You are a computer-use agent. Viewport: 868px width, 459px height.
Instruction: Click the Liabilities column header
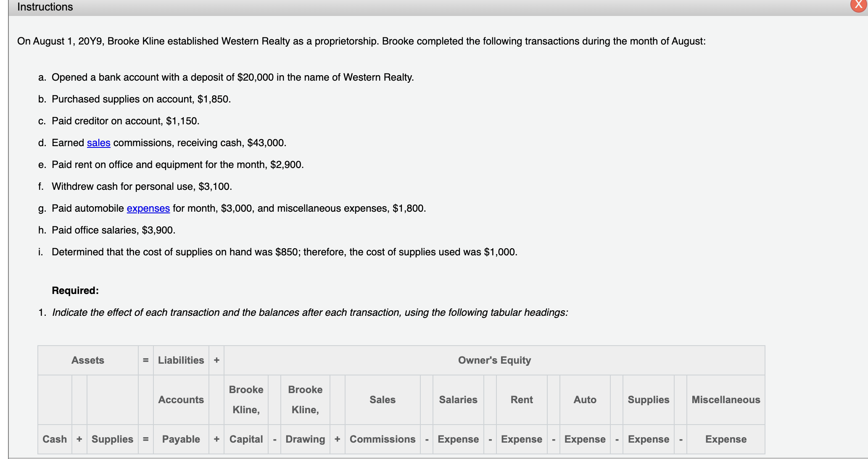tap(181, 360)
